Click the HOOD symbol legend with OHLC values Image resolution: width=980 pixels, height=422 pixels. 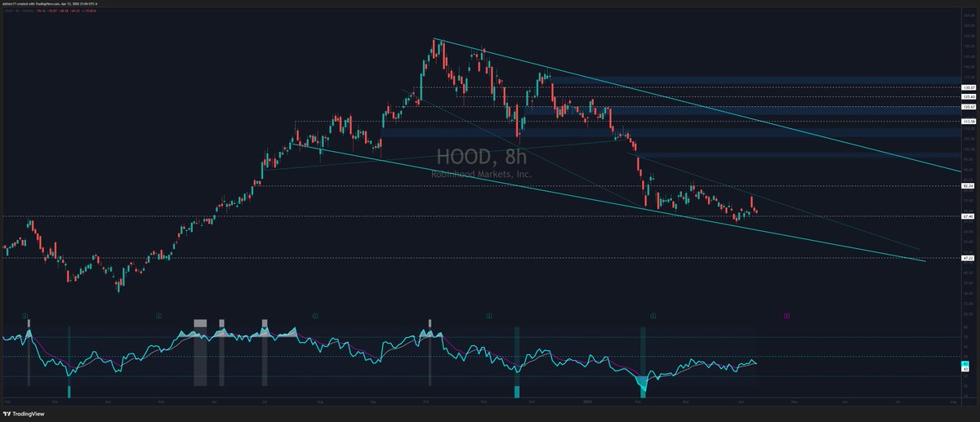tap(49, 11)
